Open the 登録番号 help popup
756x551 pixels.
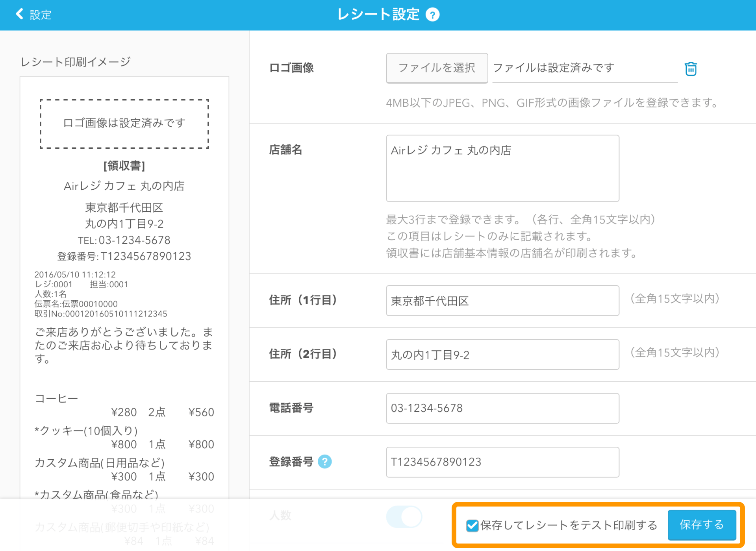tap(325, 462)
